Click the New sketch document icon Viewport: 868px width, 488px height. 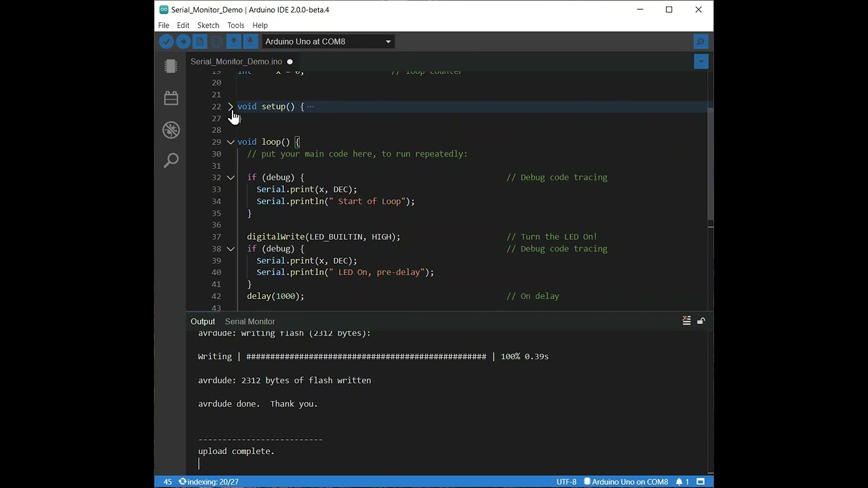coord(200,41)
